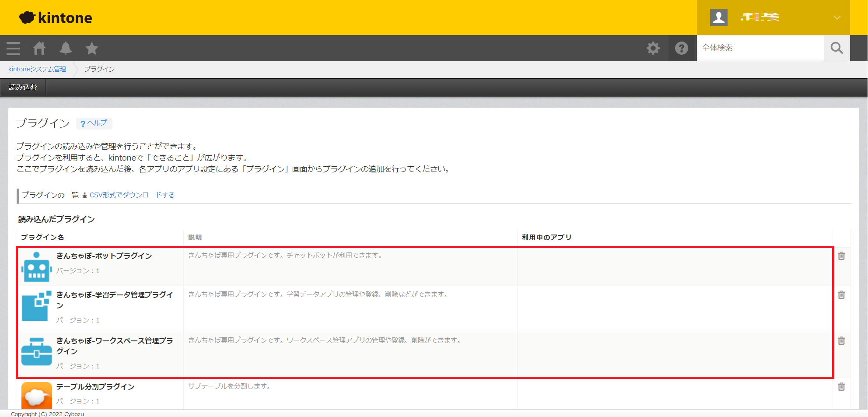The width and height of the screenshot is (868, 417).
Task: Delete the 学習データ管理 plugin via trash icon
Action: (841, 295)
